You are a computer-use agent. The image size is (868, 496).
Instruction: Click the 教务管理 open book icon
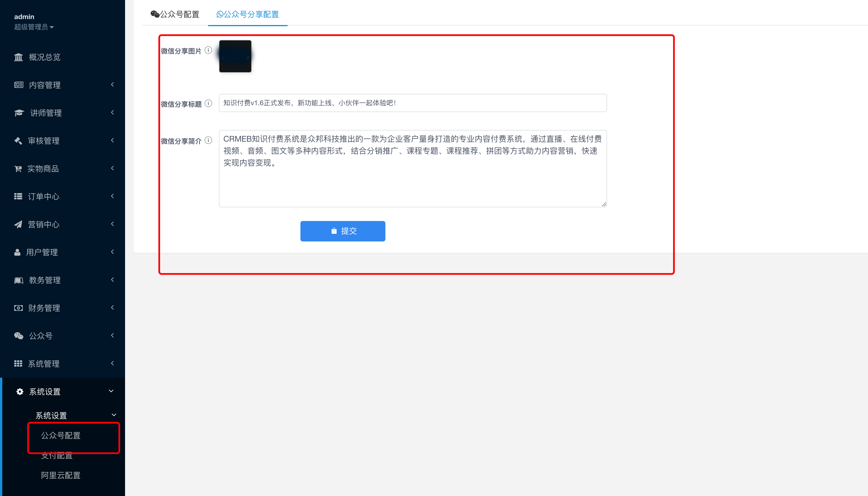[18, 280]
